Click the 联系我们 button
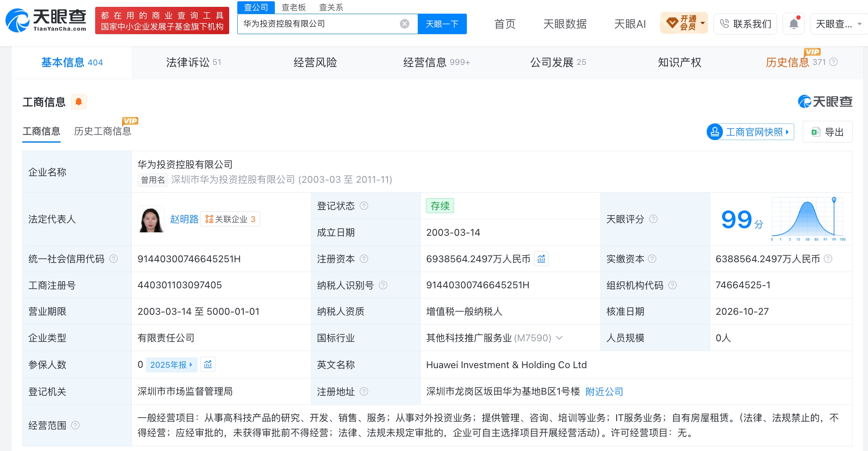868x451 pixels. point(745,23)
